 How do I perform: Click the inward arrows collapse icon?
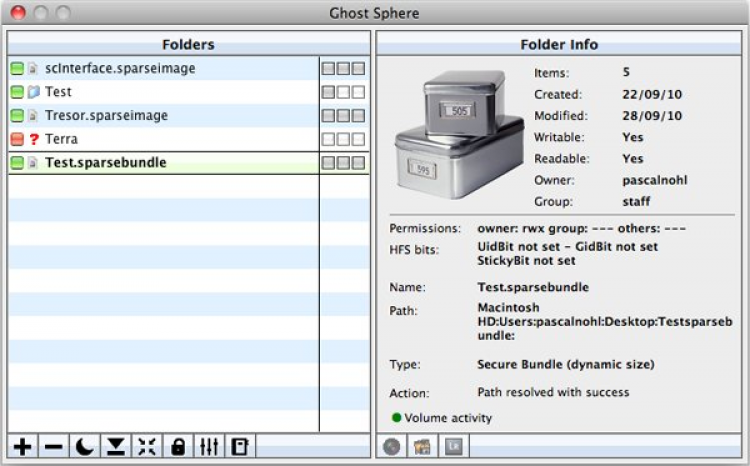[x=147, y=447]
